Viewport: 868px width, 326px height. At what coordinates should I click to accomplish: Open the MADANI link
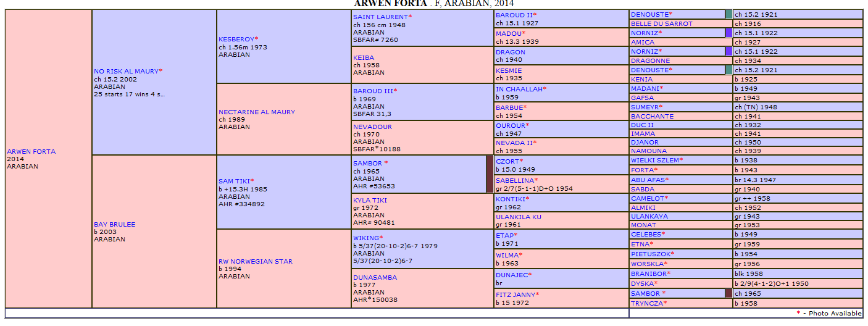[645, 89]
